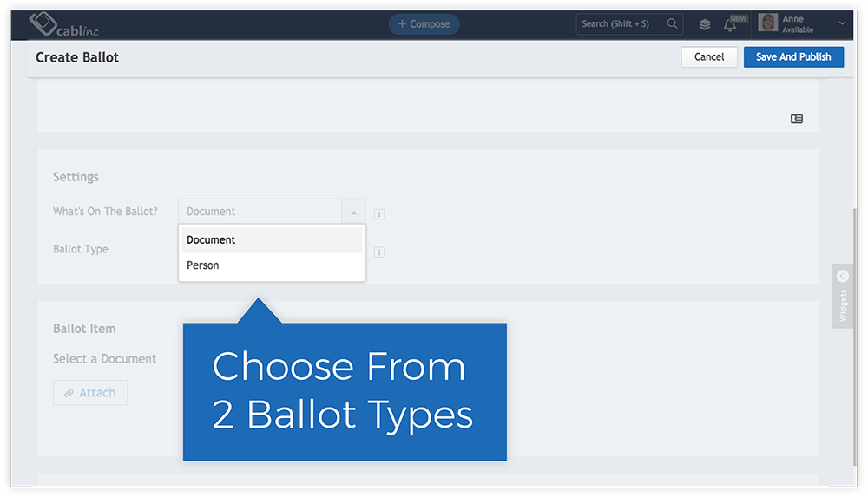Click Anne's profile avatar
868x497 pixels.
[x=768, y=23]
